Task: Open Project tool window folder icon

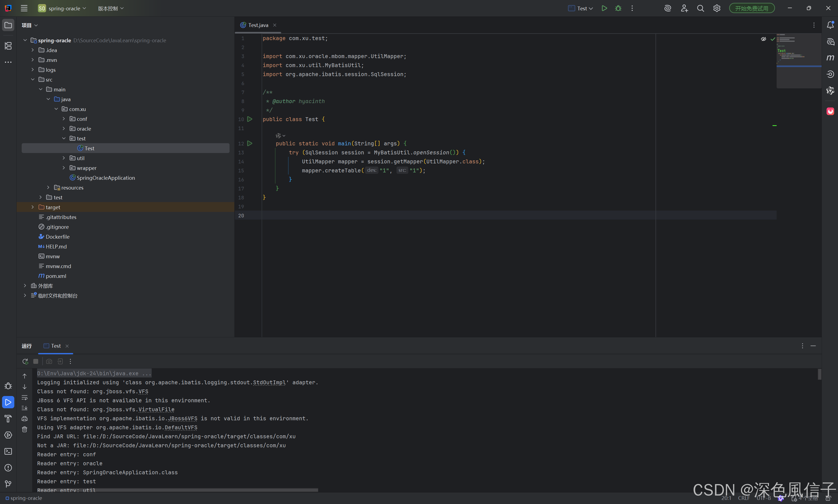Action: 8,25
